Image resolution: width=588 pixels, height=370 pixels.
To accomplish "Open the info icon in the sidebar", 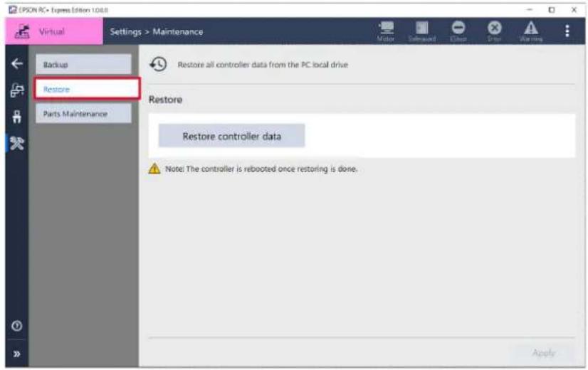I will click(x=17, y=326).
